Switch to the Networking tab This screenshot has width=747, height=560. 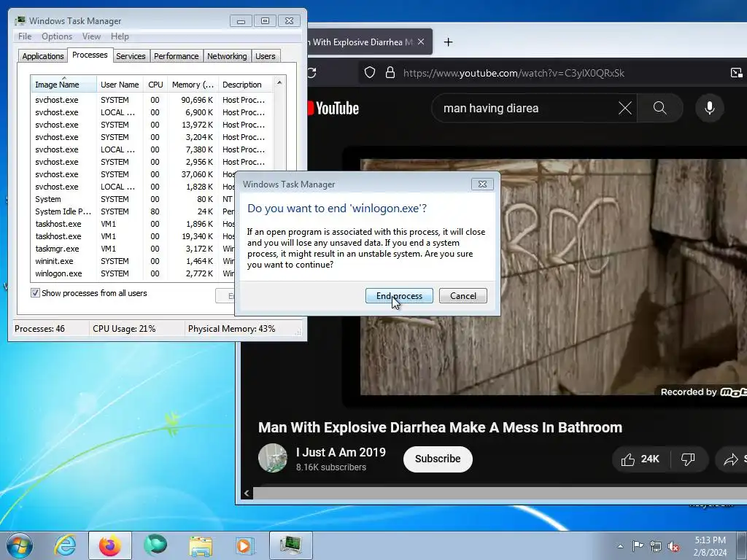click(227, 56)
